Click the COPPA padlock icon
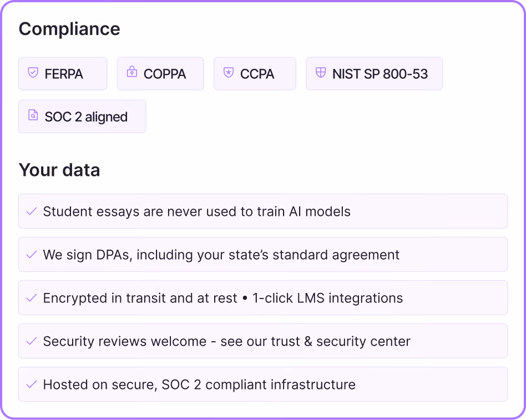Image resolution: width=526 pixels, height=420 pixels. [132, 72]
